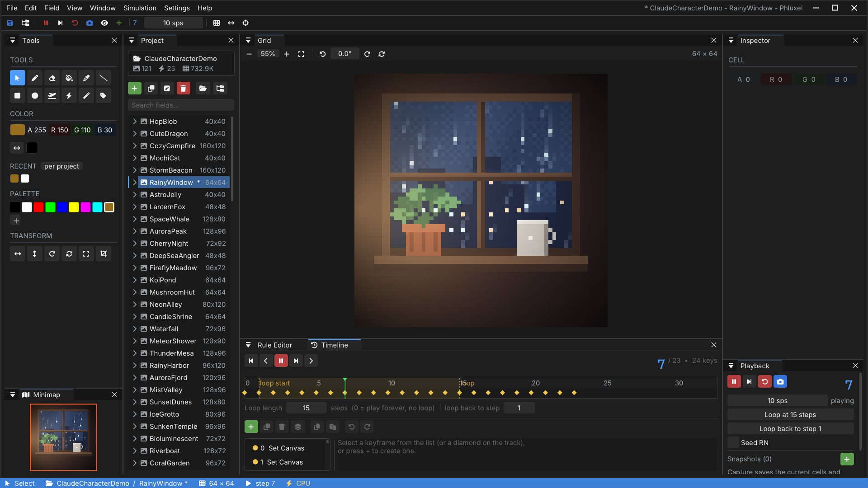Jump to first step in Timeline
Image resolution: width=868 pixels, height=488 pixels.
tap(251, 361)
